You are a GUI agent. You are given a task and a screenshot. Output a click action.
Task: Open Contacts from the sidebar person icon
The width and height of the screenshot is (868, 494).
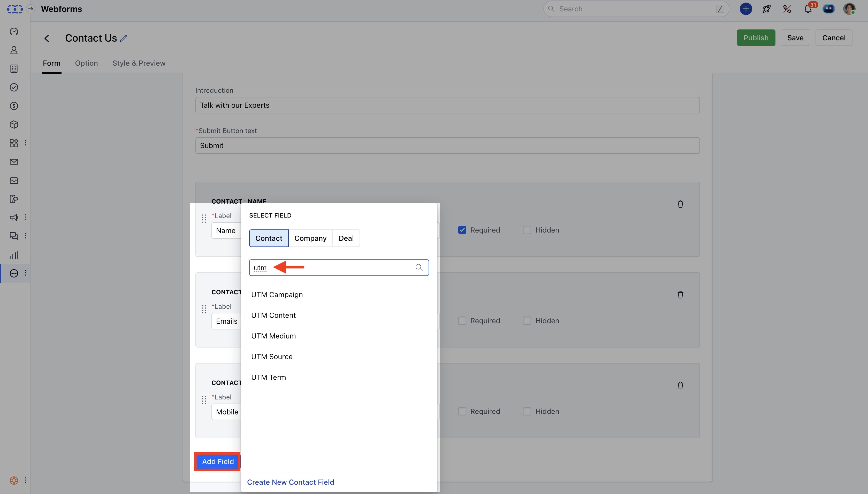(x=14, y=50)
